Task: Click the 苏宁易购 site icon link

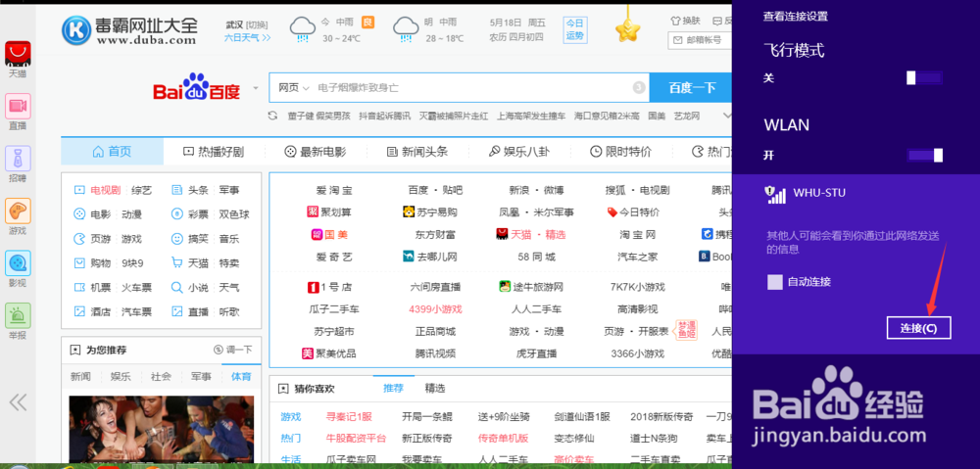Action: [x=410, y=211]
